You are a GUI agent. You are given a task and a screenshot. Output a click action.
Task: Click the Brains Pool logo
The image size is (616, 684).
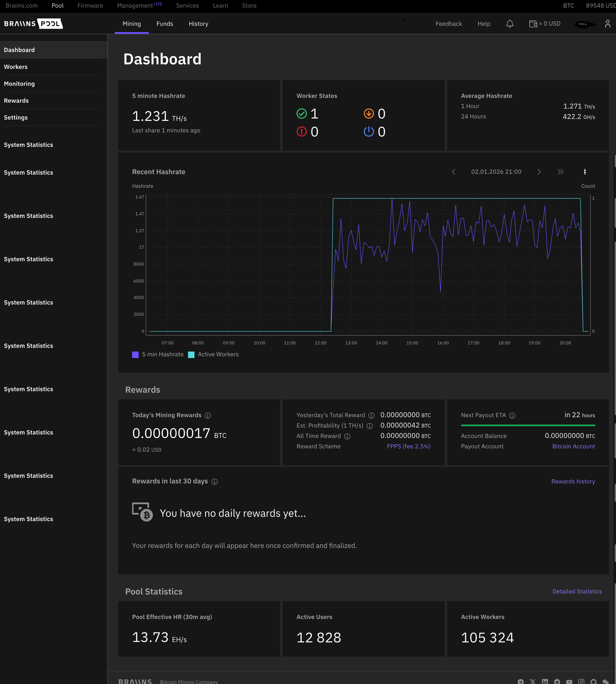pyautogui.click(x=33, y=24)
